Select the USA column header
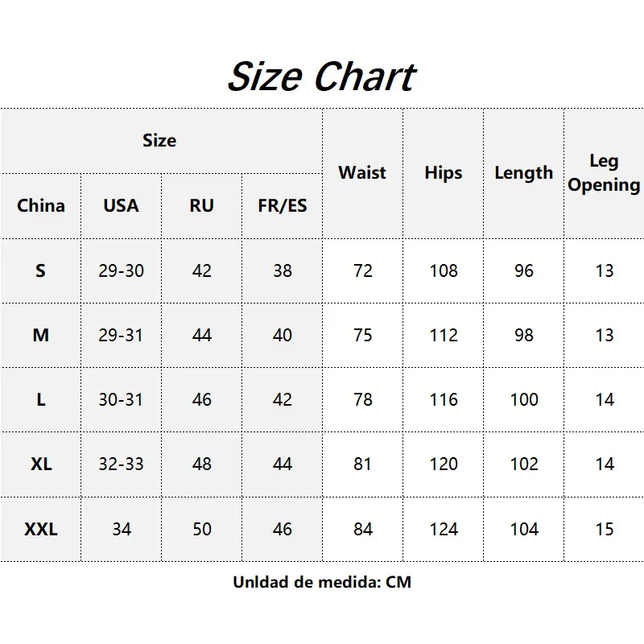 pyautogui.click(x=121, y=205)
